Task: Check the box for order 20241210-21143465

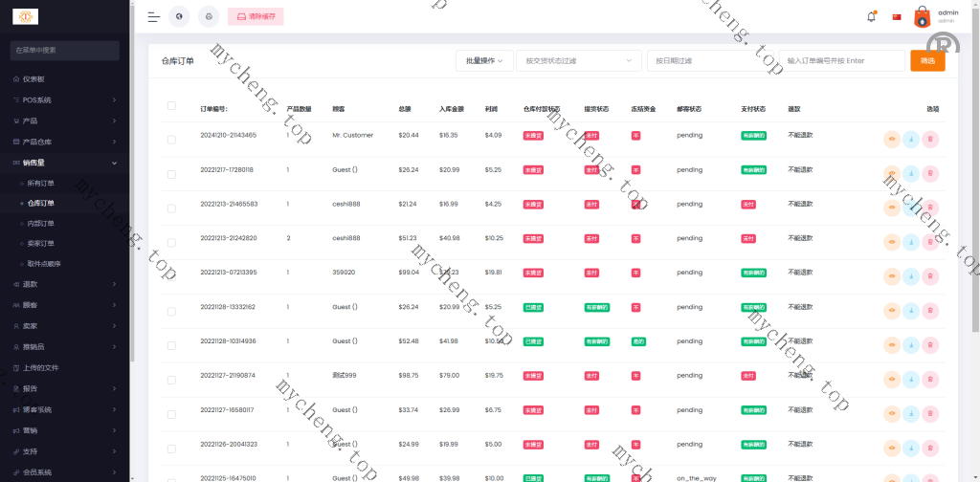Action: [x=171, y=140]
